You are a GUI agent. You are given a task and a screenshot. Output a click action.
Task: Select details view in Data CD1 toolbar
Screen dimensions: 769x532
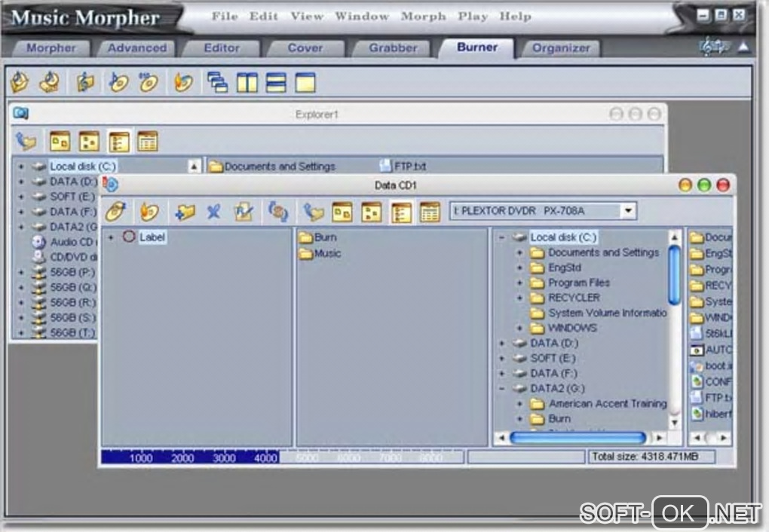coord(430,212)
